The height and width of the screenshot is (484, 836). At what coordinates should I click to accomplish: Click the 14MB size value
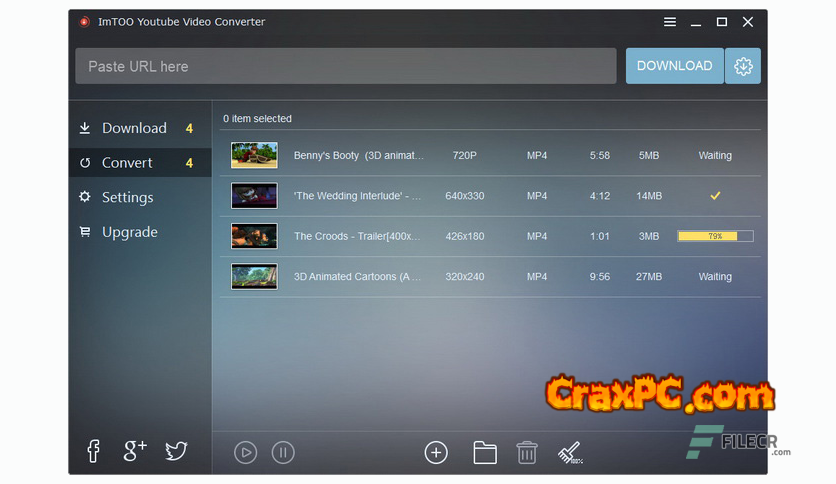coord(649,196)
